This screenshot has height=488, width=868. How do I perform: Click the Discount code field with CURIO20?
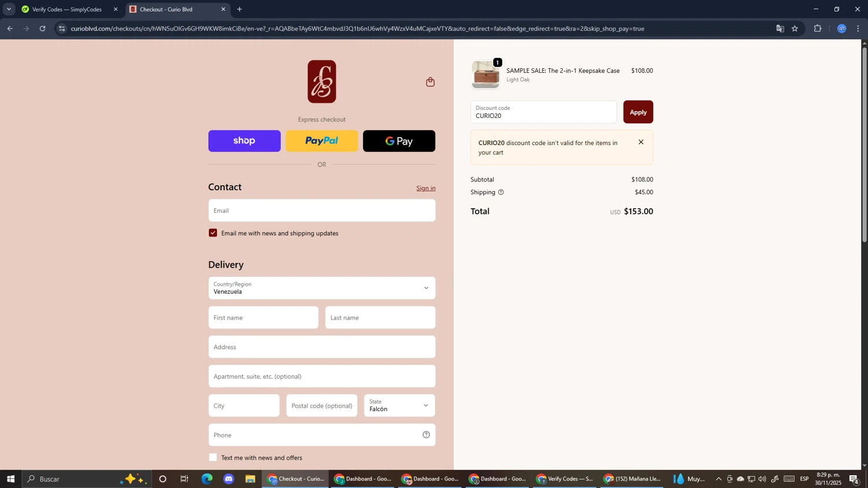(543, 112)
